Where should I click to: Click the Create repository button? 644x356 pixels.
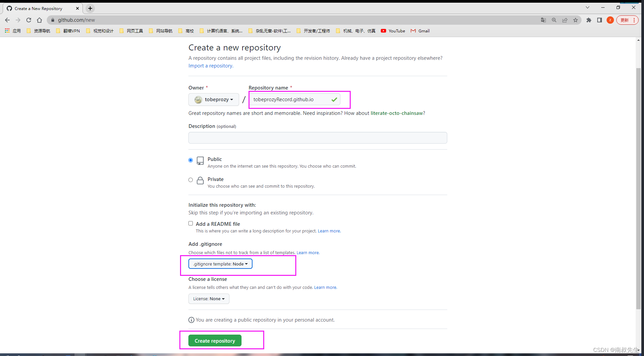coord(215,341)
